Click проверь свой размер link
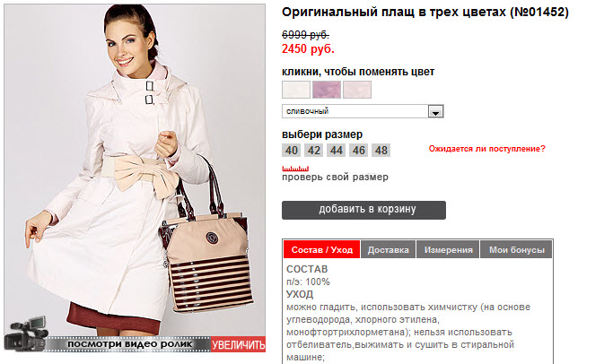Screen dimensions: 604x364 [x=335, y=177]
